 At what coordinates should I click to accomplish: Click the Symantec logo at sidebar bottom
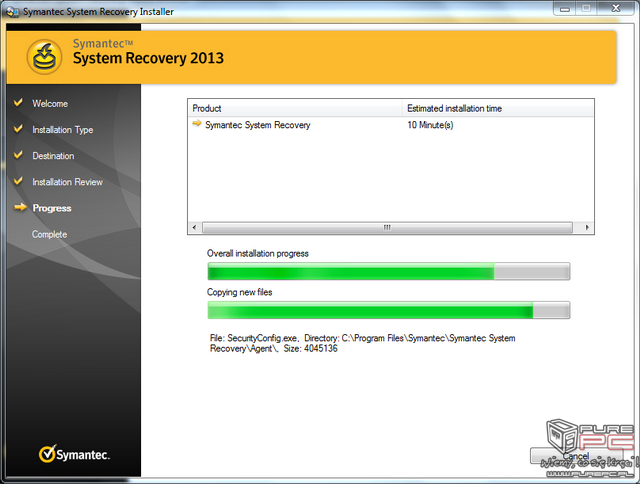74,454
